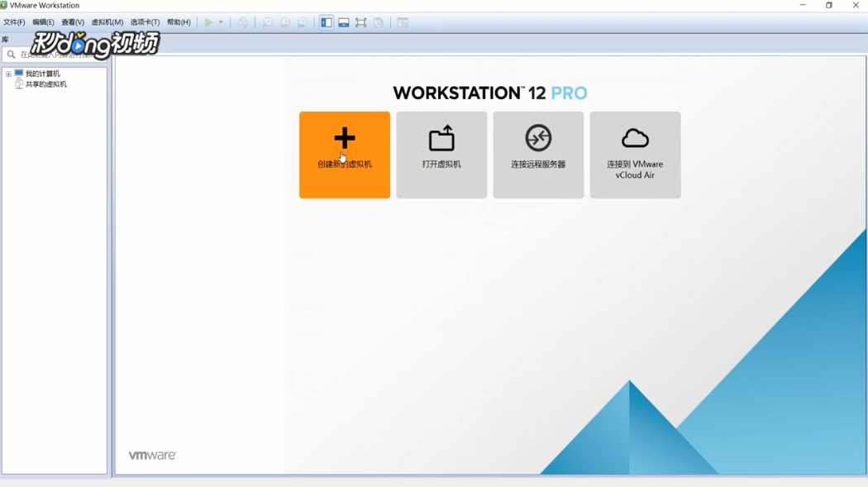Restore down the VMware Workstation window

(x=828, y=5)
